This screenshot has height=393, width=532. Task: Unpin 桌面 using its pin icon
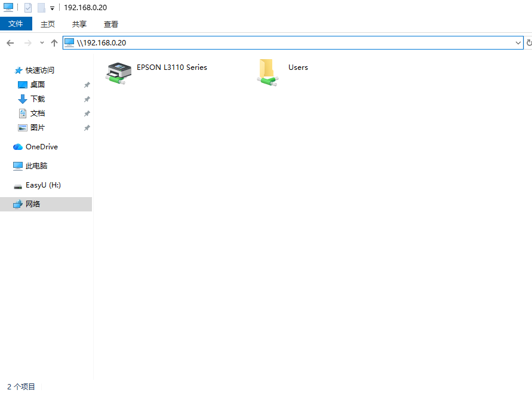point(87,85)
